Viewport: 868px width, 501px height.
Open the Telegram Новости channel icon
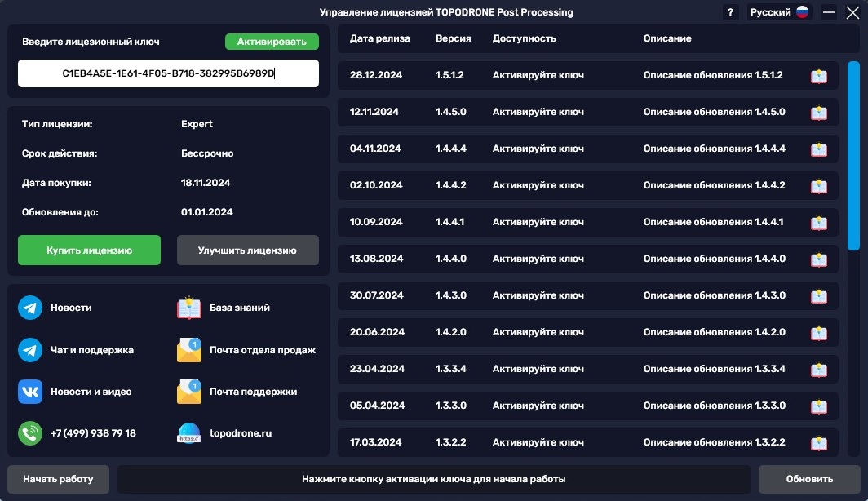(30, 308)
